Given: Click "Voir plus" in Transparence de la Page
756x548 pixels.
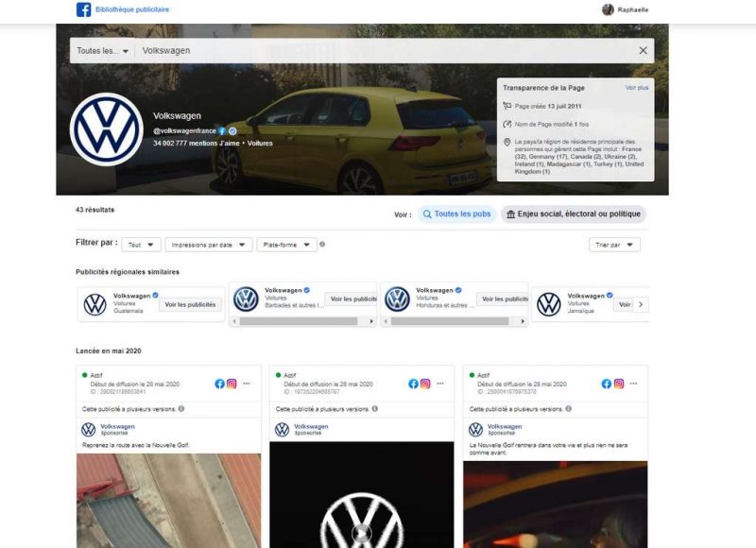Looking at the screenshot, I should pyautogui.click(x=636, y=88).
